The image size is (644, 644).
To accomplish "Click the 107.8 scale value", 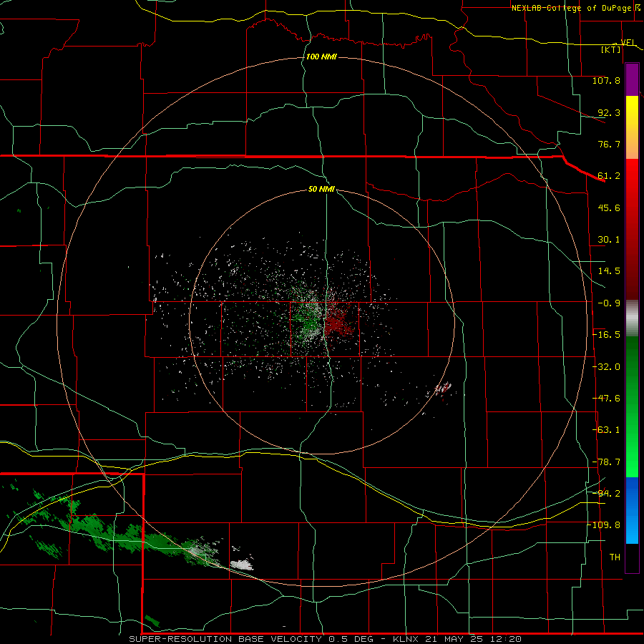I will click(606, 80).
